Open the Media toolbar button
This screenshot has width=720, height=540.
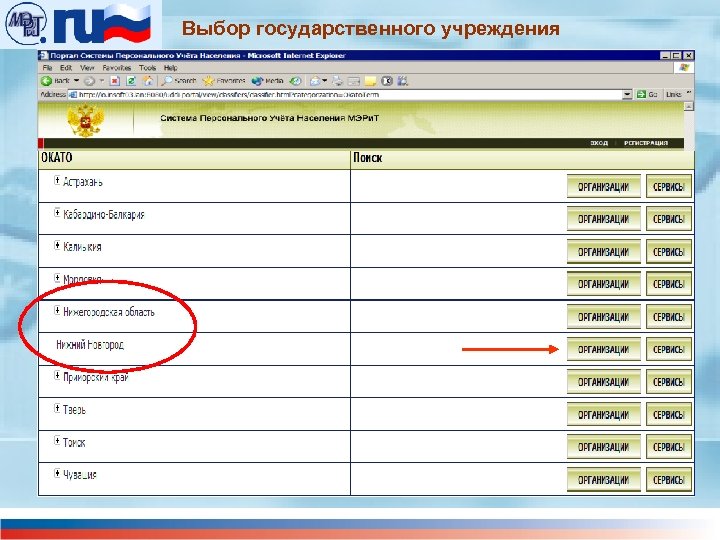[x=267, y=81]
